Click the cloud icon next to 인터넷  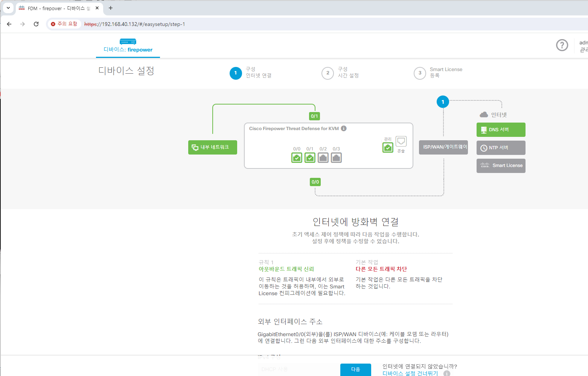484,115
